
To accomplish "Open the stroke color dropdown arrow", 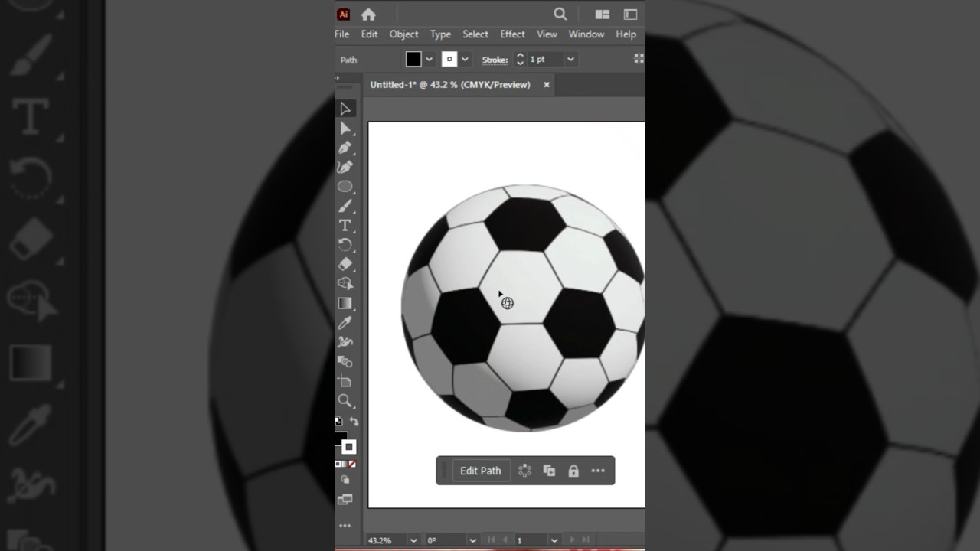I will (464, 59).
